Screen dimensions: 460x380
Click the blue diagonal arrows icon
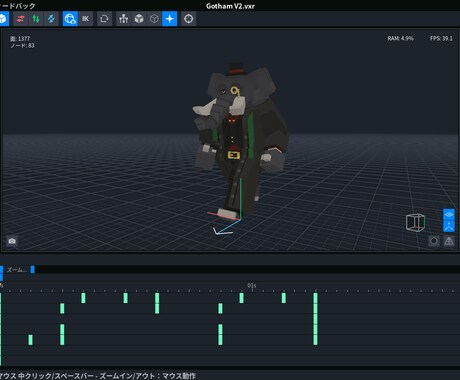(x=51, y=19)
